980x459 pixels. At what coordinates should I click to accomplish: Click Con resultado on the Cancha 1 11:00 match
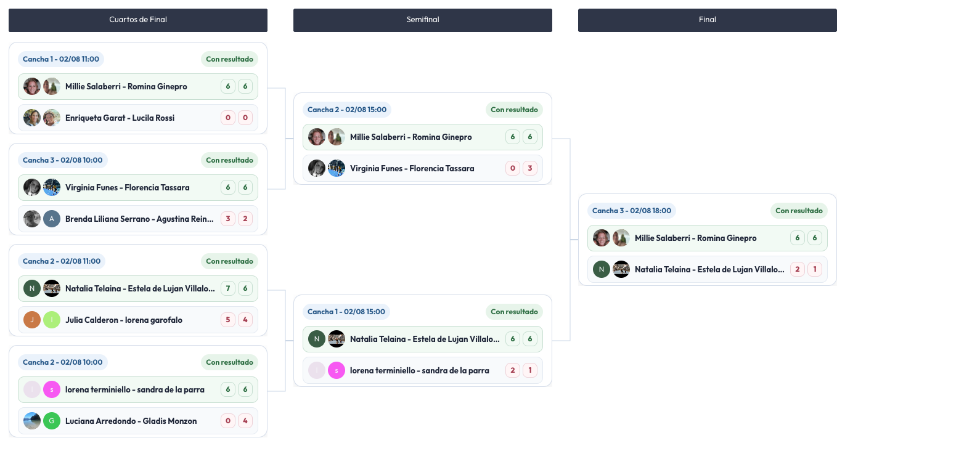pos(229,59)
